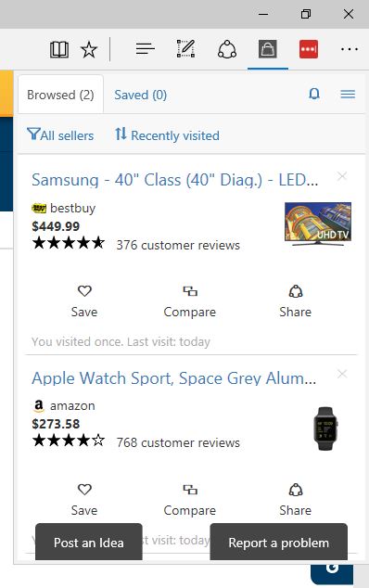Open Reading view book icon

pyautogui.click(x=59, y=49)
